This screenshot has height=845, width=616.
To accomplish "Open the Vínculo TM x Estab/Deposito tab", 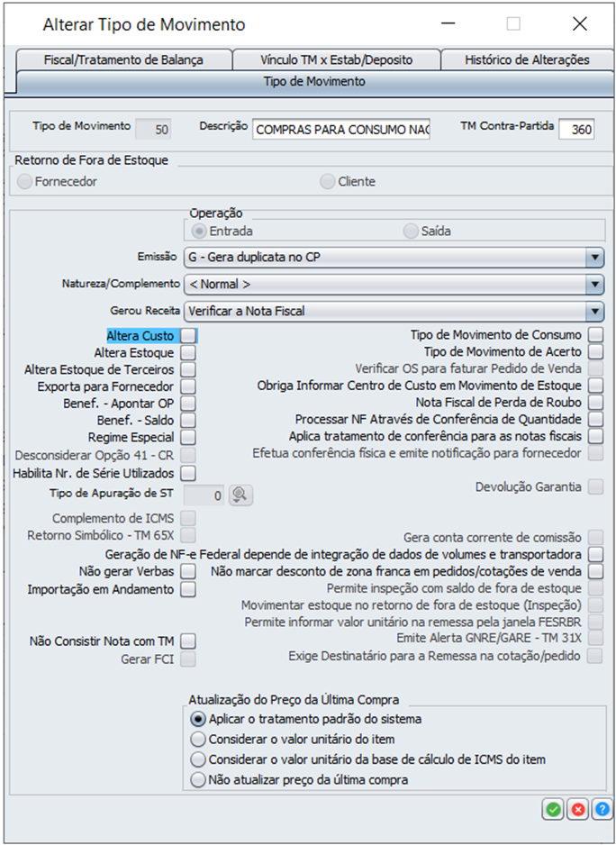I will coord(336,59).
